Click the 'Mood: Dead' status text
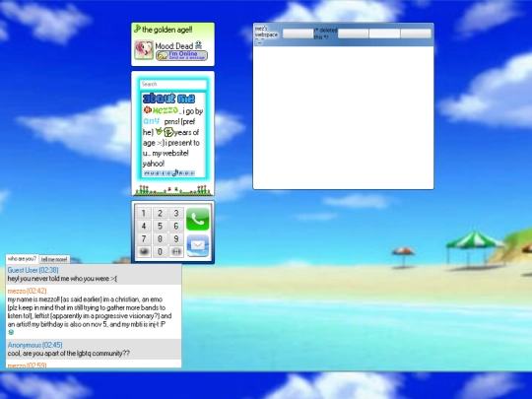Viewport: 532px width, 399px height. (174, 45)
